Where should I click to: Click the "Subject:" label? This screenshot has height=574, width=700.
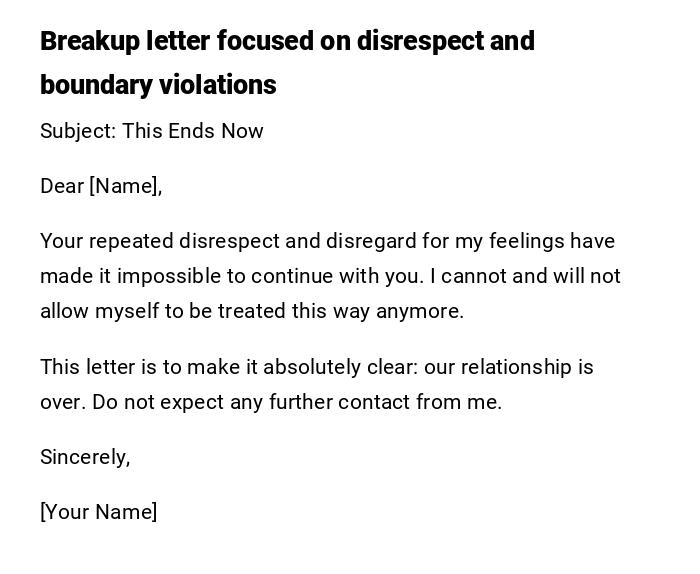pos(77,131)
